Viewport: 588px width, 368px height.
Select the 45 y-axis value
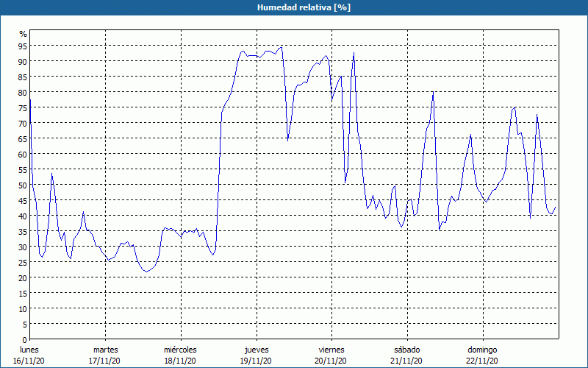[x=23, y=200]
